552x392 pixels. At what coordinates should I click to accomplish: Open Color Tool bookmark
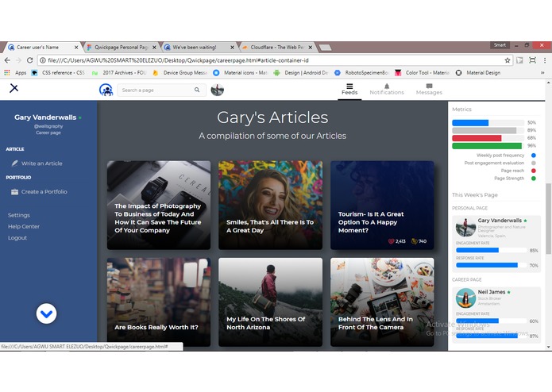coord(423,73)
